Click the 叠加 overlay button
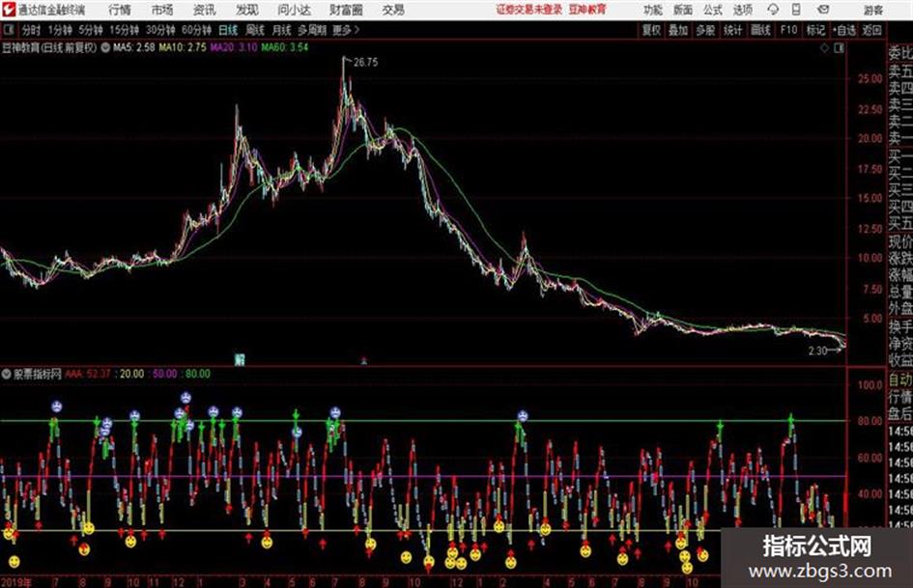This screenshot has height=588, width=913. tap(678, 30)
